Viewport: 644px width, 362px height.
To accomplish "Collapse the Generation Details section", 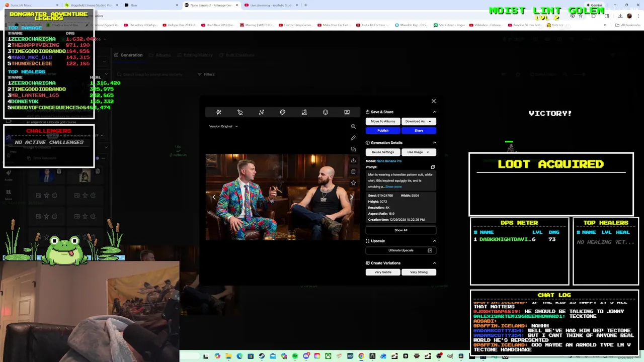I will coord(435,143).
